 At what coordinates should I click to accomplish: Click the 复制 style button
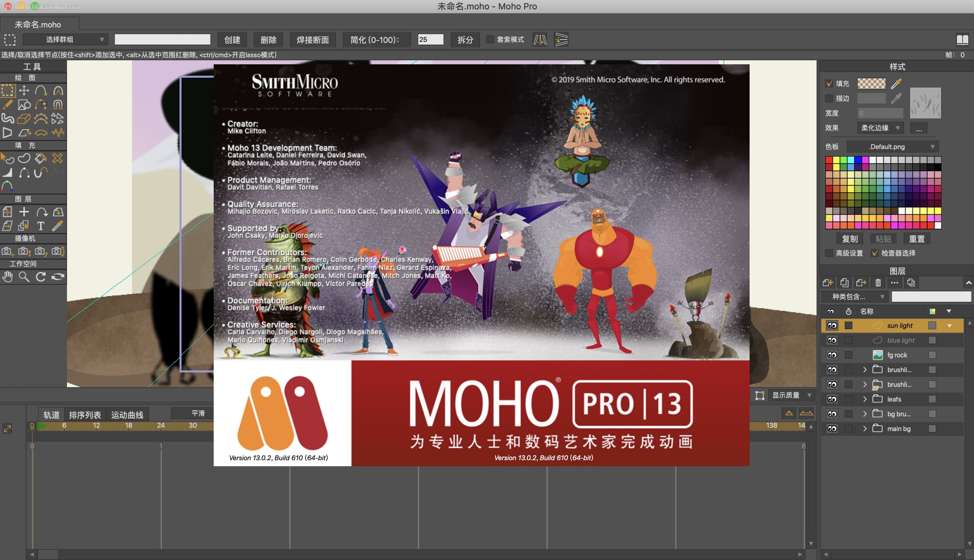pos(850,239)
